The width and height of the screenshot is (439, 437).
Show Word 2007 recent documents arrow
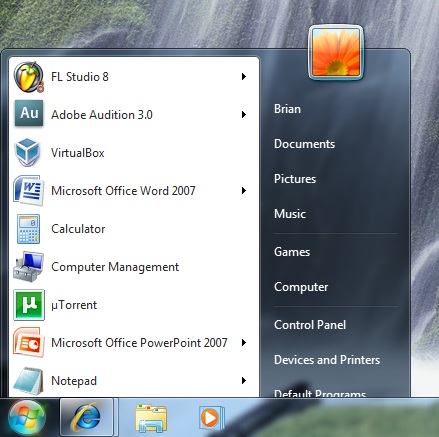pos(244,191)
